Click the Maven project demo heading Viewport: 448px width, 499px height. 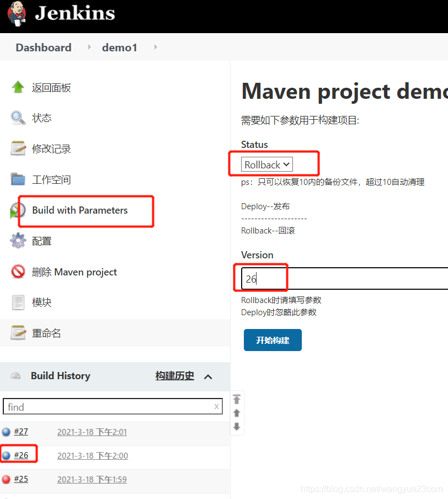click(x=345, y=92)
